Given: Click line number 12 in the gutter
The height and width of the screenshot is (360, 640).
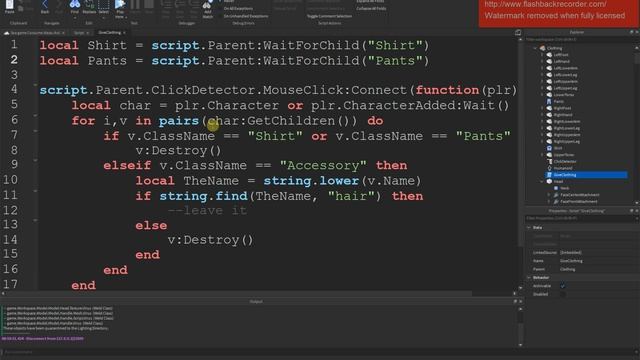Looking at the screenshot, I should 11,211.
